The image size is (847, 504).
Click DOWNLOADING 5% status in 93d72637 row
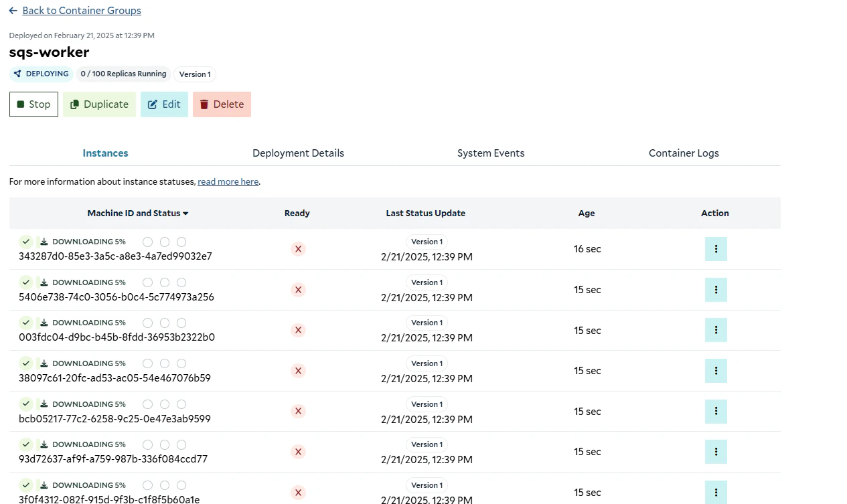[89, 444]
